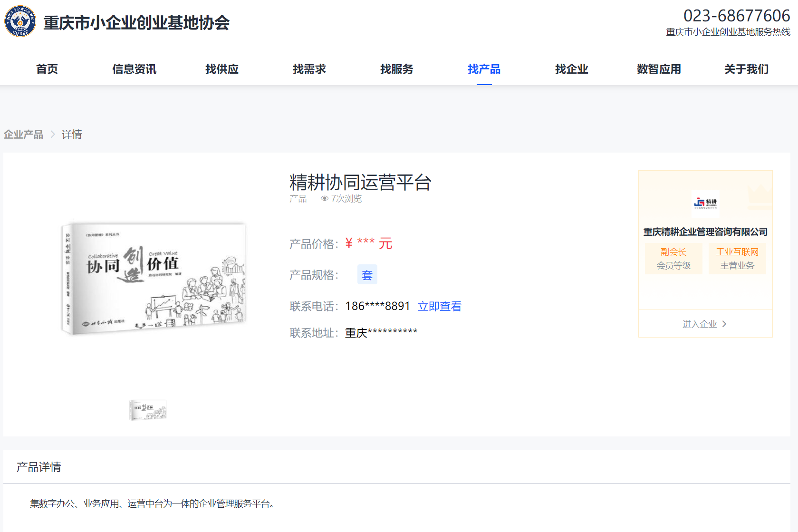Click the main product book cover image
The width and height of the screenshot is (798, 532).
coord(154,279)
